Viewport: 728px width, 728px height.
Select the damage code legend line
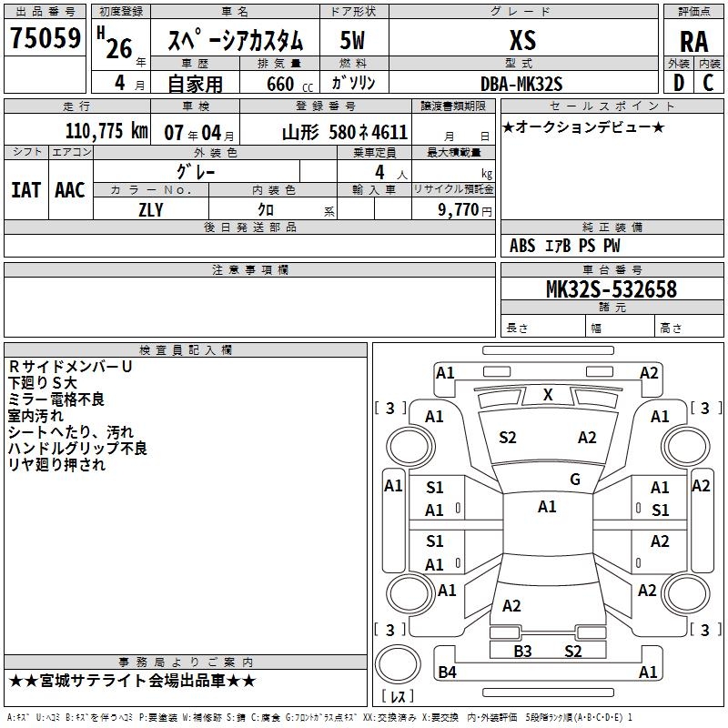319,717
